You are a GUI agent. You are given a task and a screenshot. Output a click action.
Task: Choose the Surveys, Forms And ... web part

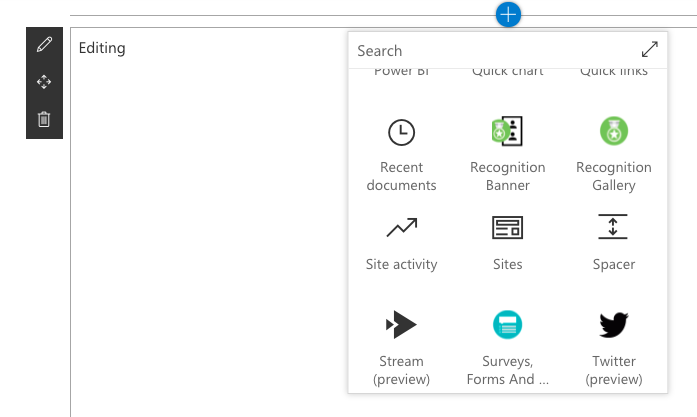coord(508,347)
